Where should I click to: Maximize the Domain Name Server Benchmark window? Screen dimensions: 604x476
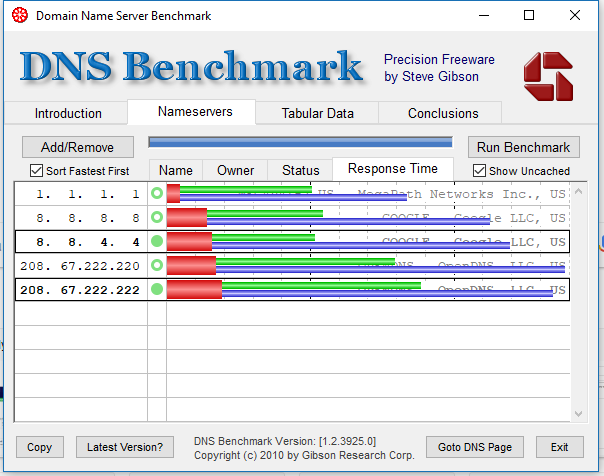(529, 15)
